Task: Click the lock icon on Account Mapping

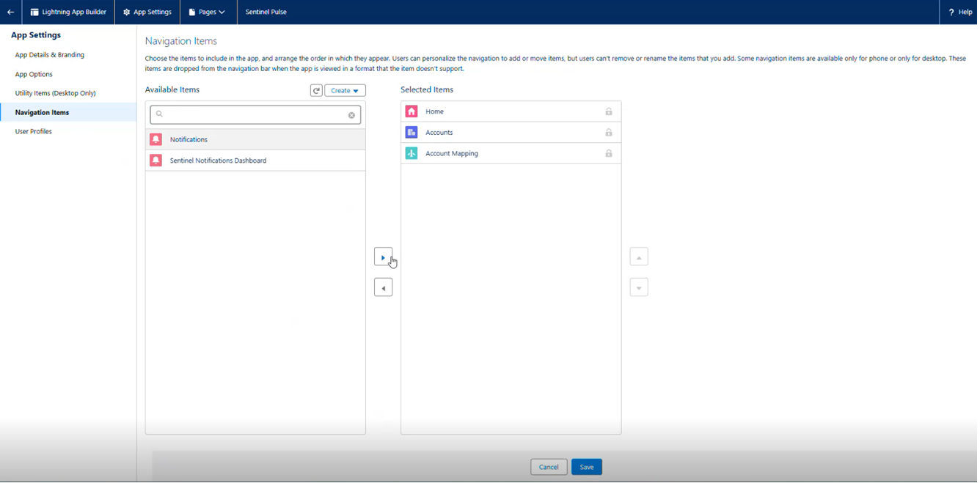Action: coord(609,154)
